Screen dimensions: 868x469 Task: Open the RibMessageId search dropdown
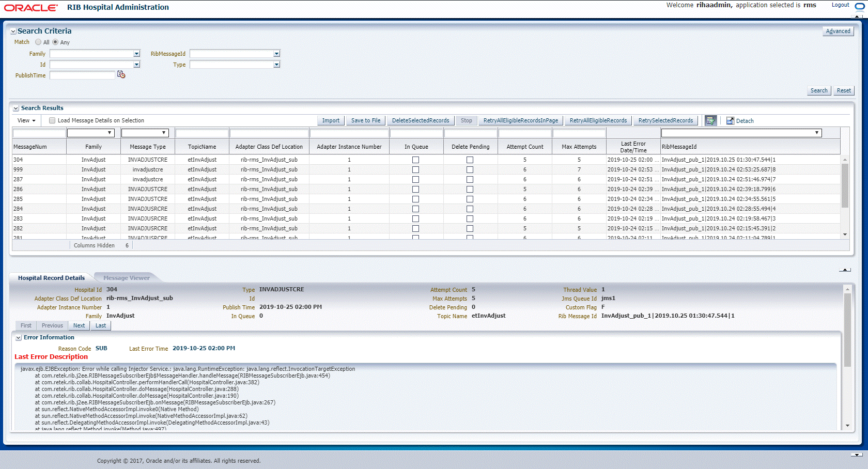(277, 54)
